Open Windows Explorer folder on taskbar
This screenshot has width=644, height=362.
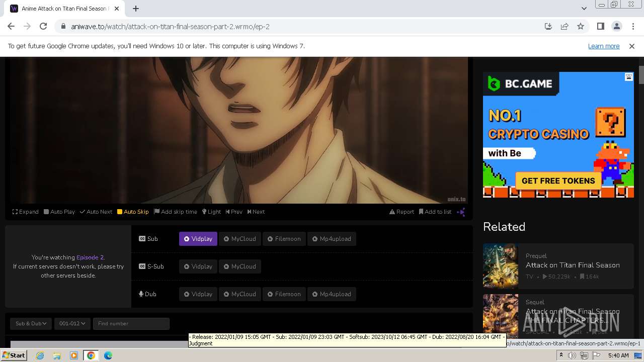57,355
